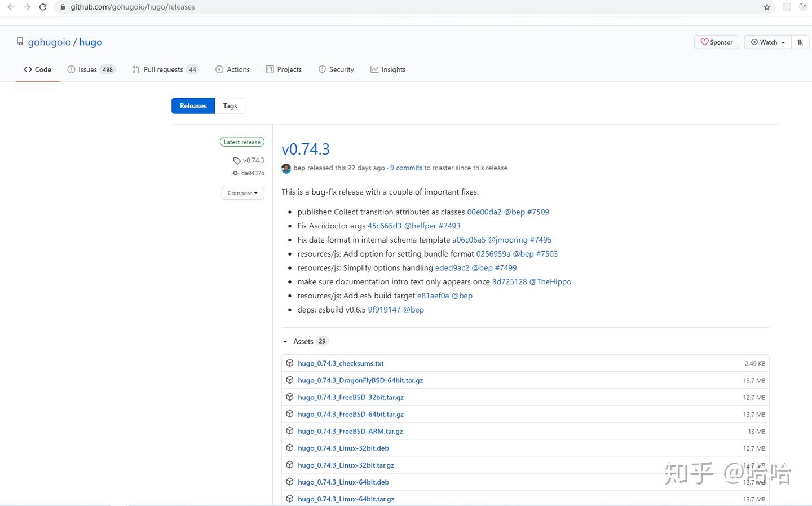The image size is (812, 506).
Task: Click the browser back arrow
Action: (x=11, y=7)
